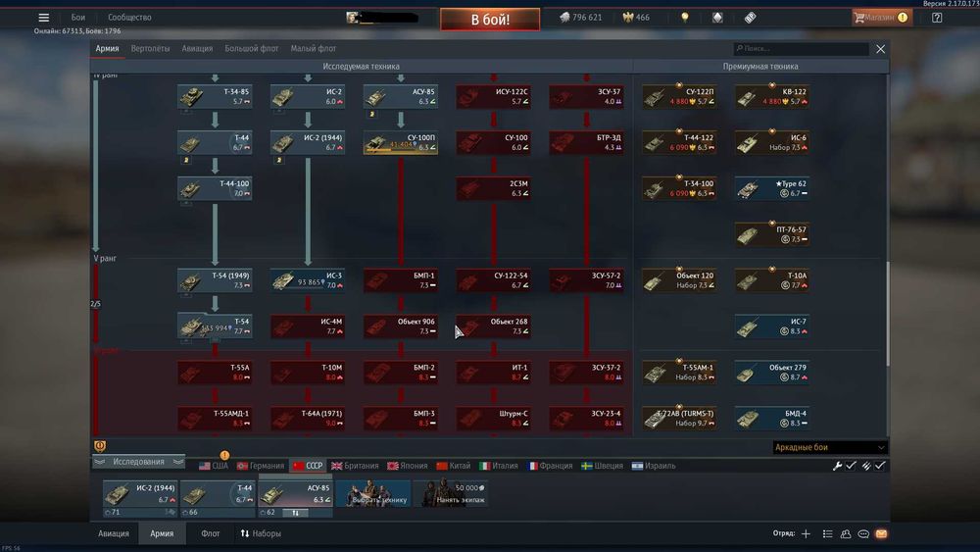Click the orange warning badge above США
Viewport: 980px width, 552px height.
[224, 455]
